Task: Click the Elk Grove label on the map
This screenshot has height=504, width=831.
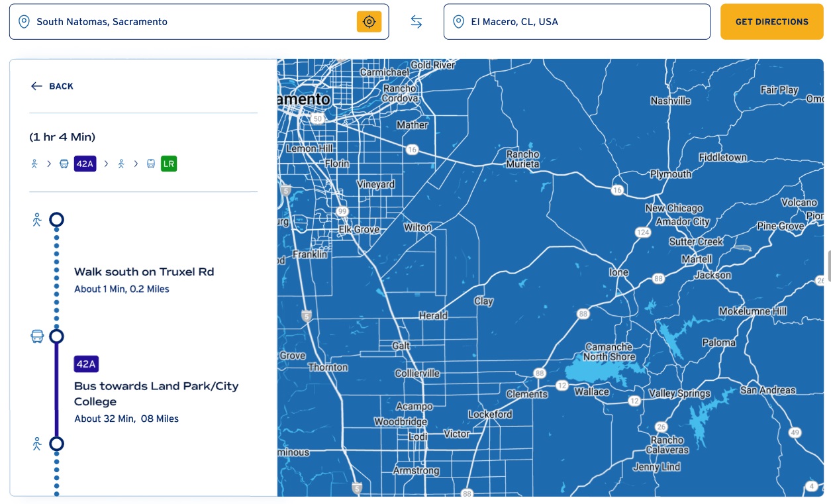Action: click(x=359, y=230)
